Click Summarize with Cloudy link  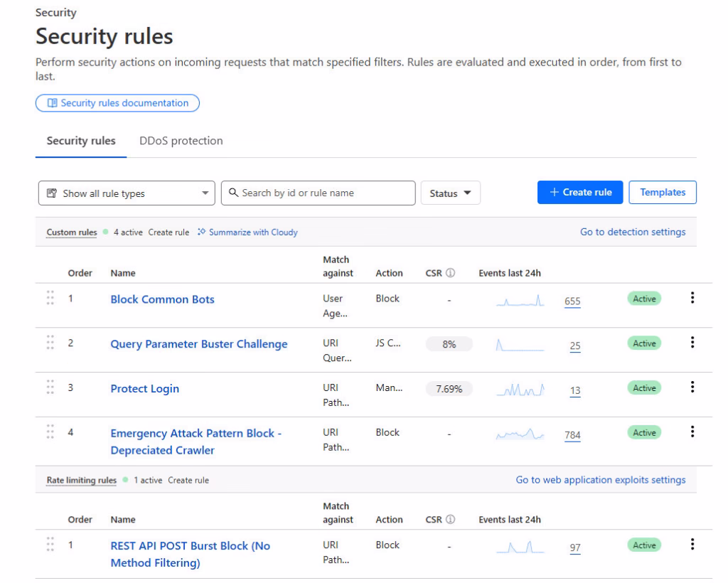coord(253,232)
